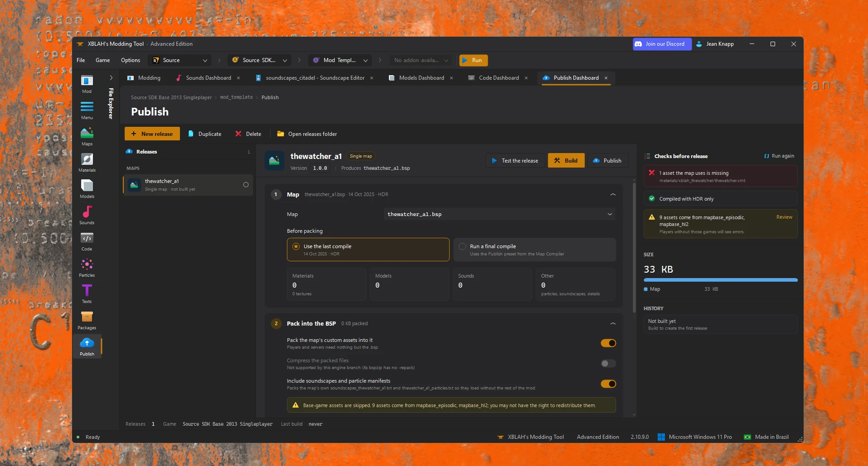Run the checks again
868x466 pixels.
click(x=779, y=156)
